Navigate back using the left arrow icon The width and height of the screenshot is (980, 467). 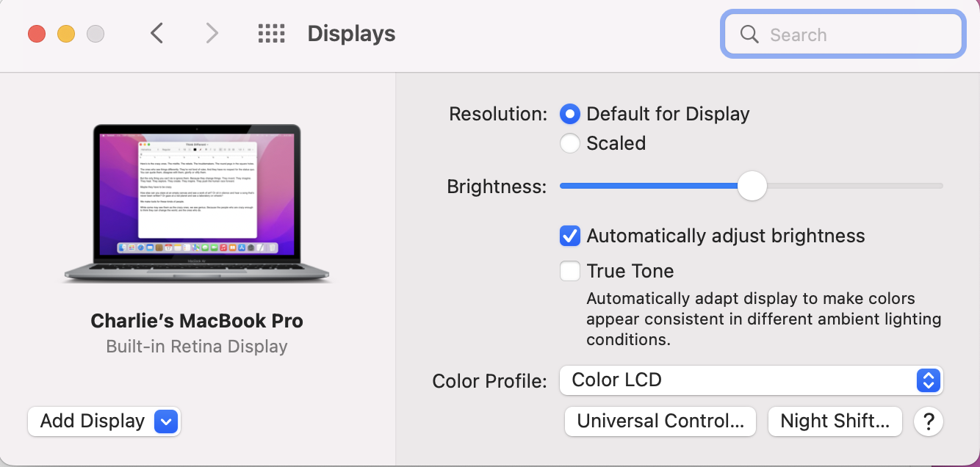(x=157, y=33)
